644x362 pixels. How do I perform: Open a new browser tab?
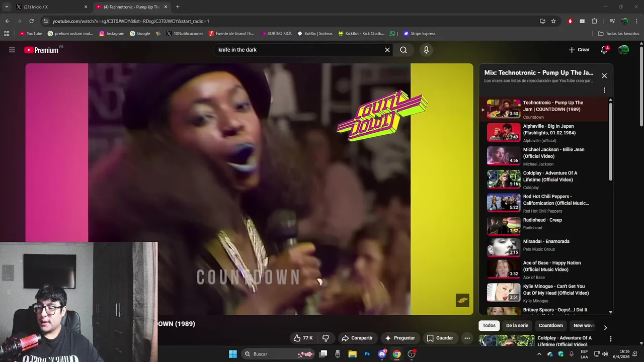coord(178,7)
